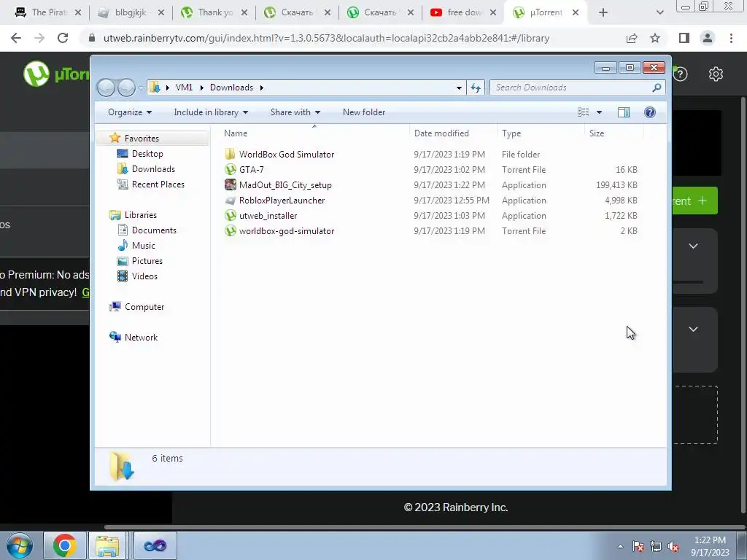Expand the second collapsed µTorrent panel chevron
The image size is (747, 560).
[693, 329]
